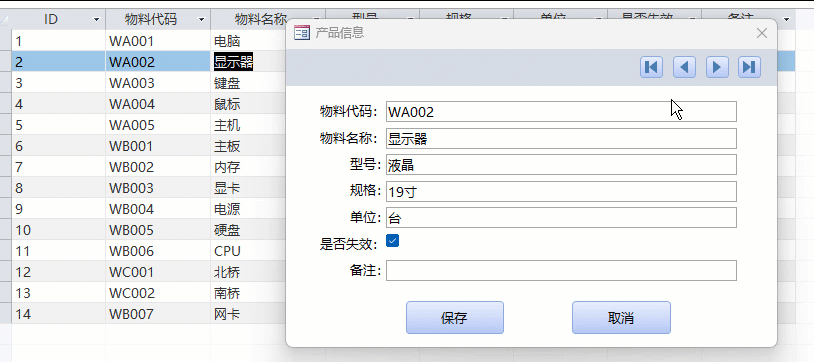Click the 键盘 cell in table
814x362 pixels.
[x=248, y=83]
